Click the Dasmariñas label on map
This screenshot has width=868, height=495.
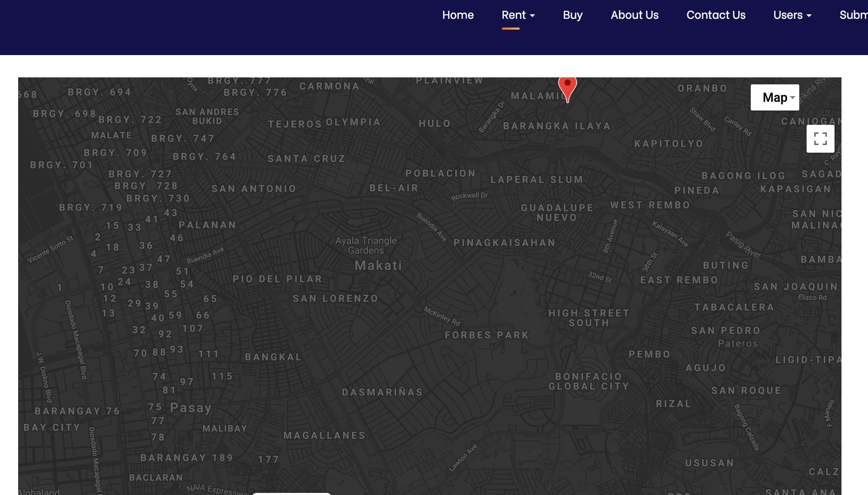(382, 392)
